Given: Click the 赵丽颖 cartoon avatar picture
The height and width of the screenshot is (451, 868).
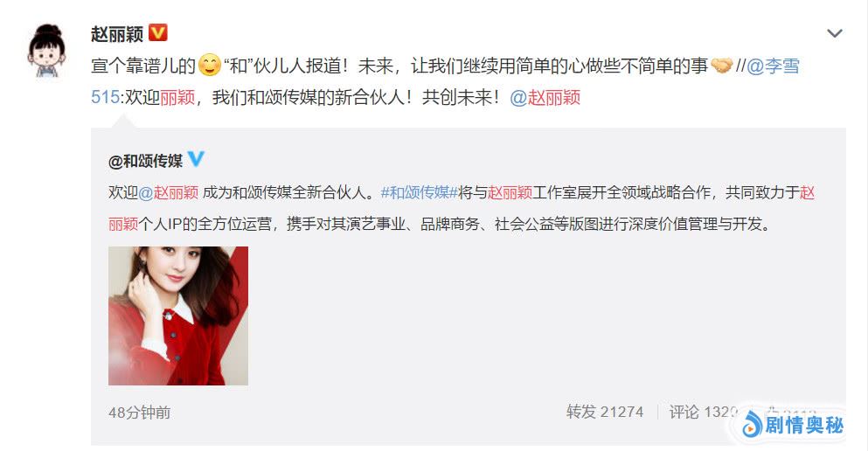Looking at the screenshot, I should 47,51.
